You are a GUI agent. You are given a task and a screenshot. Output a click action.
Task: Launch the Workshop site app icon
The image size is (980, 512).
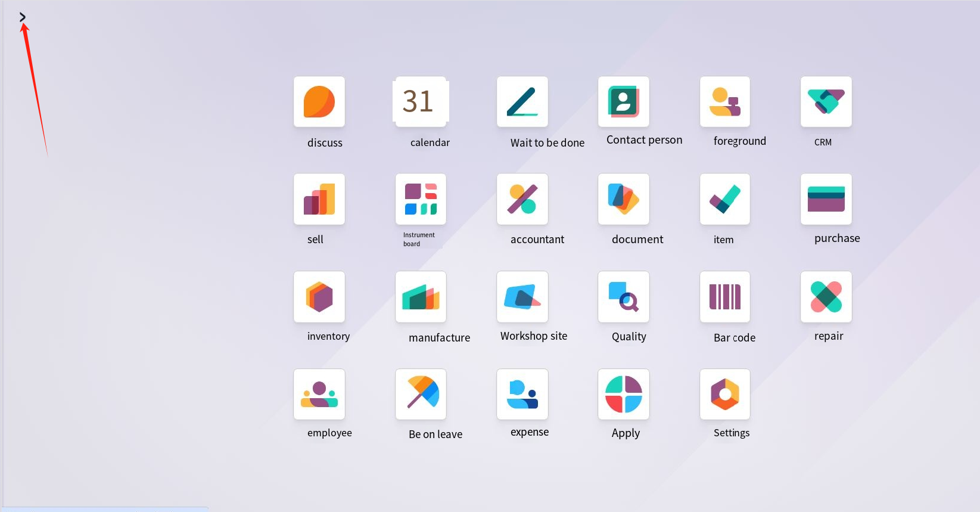[x=522, y=297]
